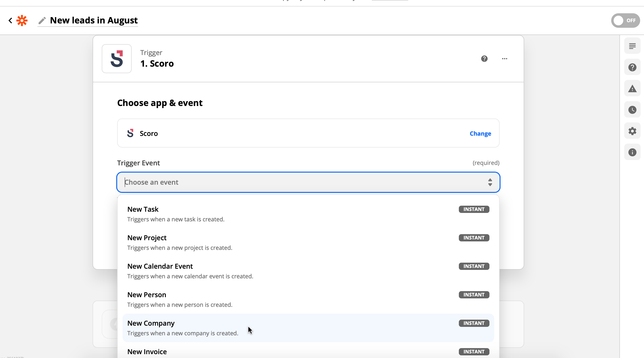Open Zapier home via orange asterisk logo
The image size is (644, 358).
(x=22, y=20)
